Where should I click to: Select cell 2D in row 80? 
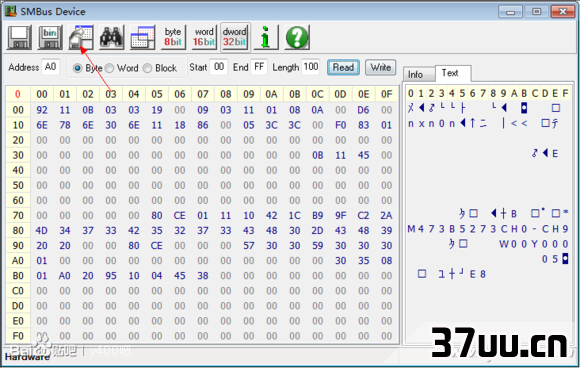click(317, 230)
